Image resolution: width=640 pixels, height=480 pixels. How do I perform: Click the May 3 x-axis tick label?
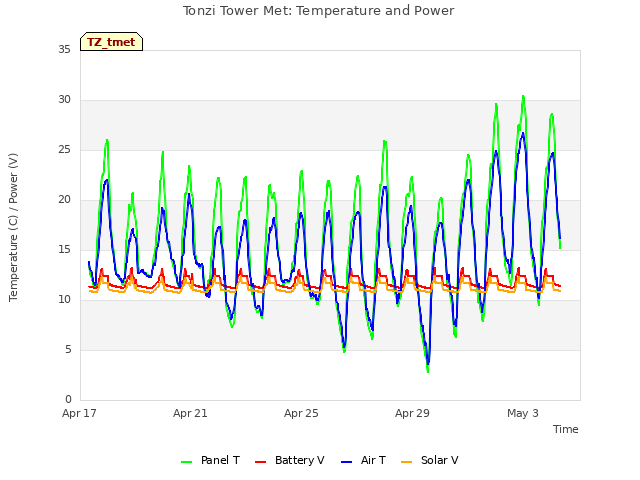[x=523, y=413]
